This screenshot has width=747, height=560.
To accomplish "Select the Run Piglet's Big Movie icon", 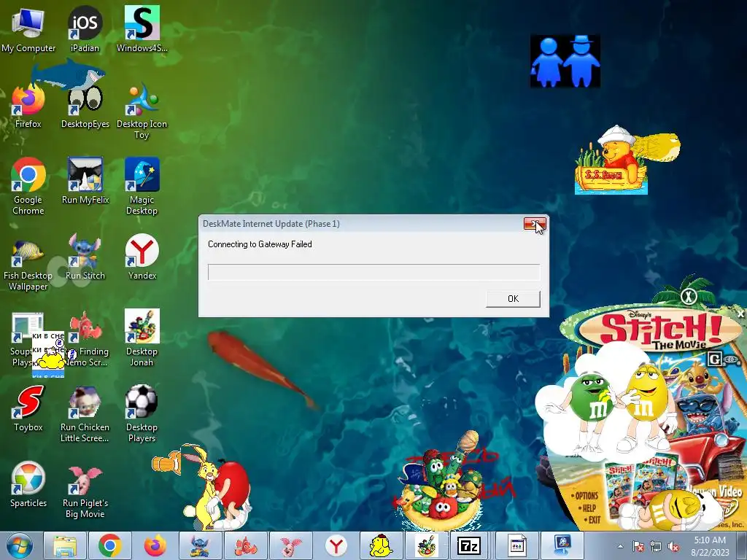I will point(85,491).
